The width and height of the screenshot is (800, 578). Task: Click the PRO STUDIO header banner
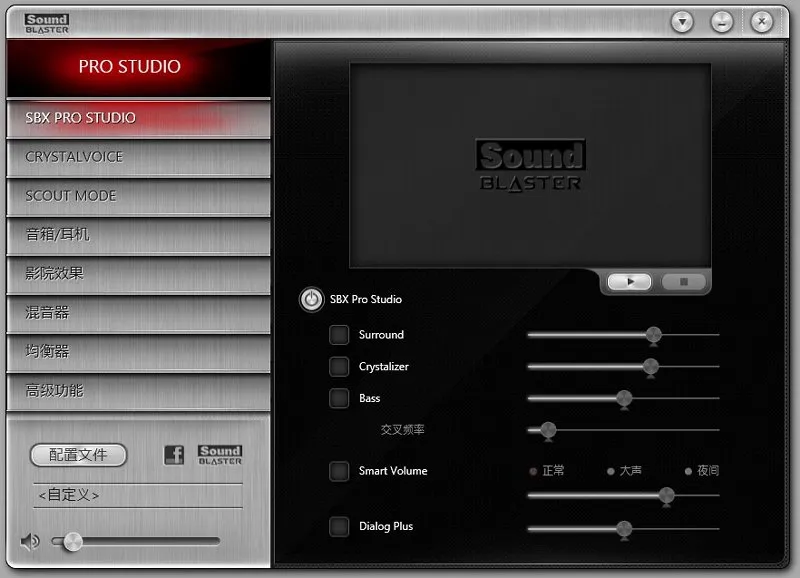pos(138,68)
